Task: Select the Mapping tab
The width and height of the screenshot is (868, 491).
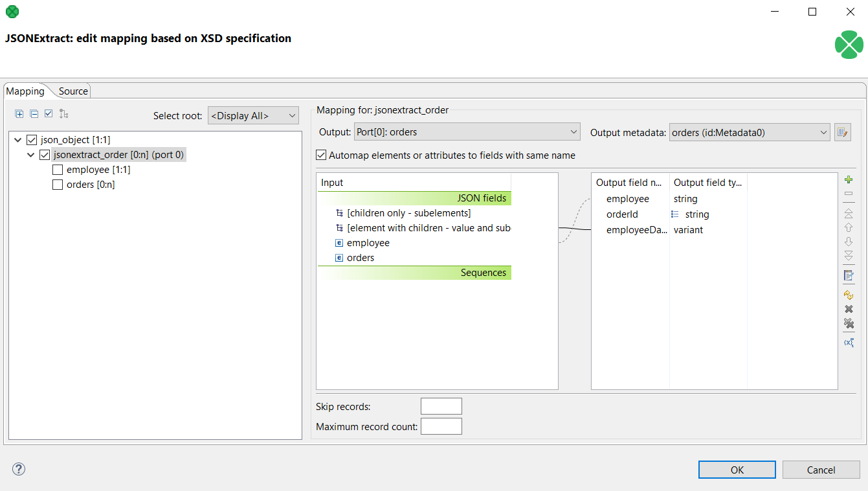Action: tap(25, 91)
